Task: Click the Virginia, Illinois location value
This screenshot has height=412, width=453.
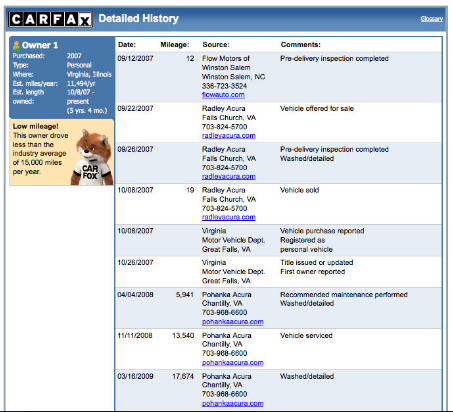Action: pos(89,74)
